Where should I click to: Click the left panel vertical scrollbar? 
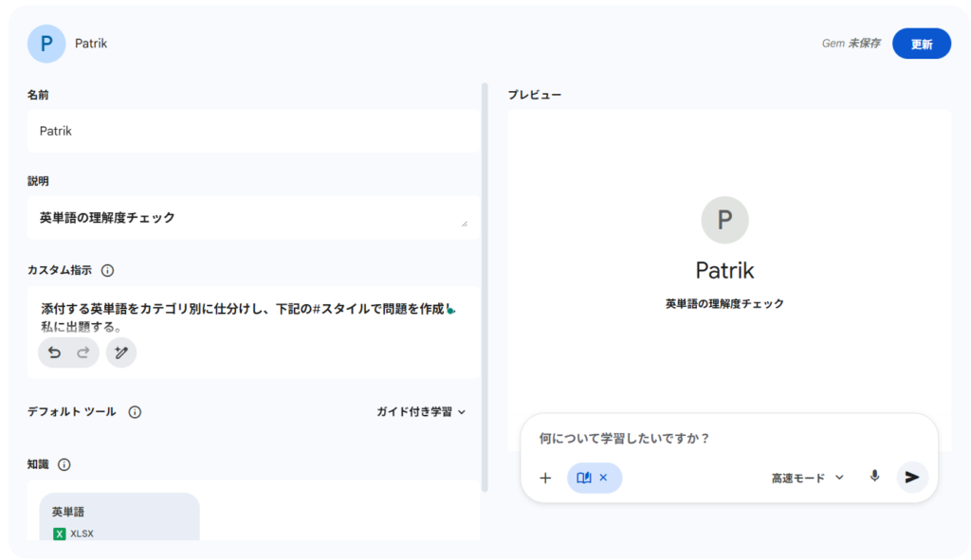coord(485,284)
